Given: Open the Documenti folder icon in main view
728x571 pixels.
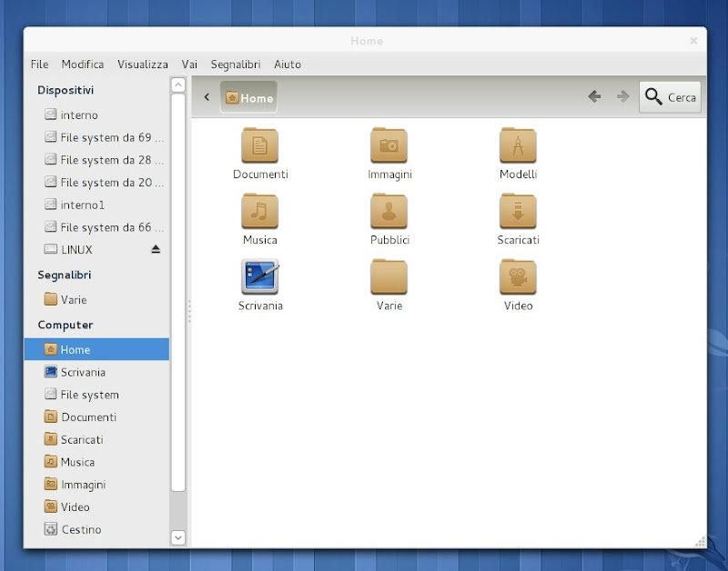Looking at the screenshot, I should pos(259,145).
